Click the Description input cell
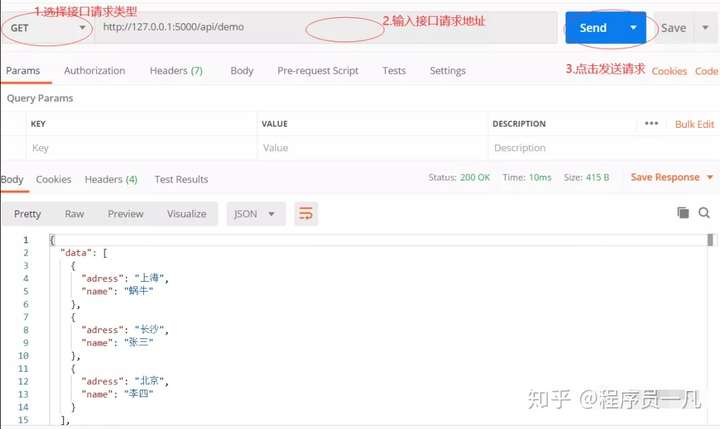Image resolution: width=720 pixels, height=429 pixels. 604,148
